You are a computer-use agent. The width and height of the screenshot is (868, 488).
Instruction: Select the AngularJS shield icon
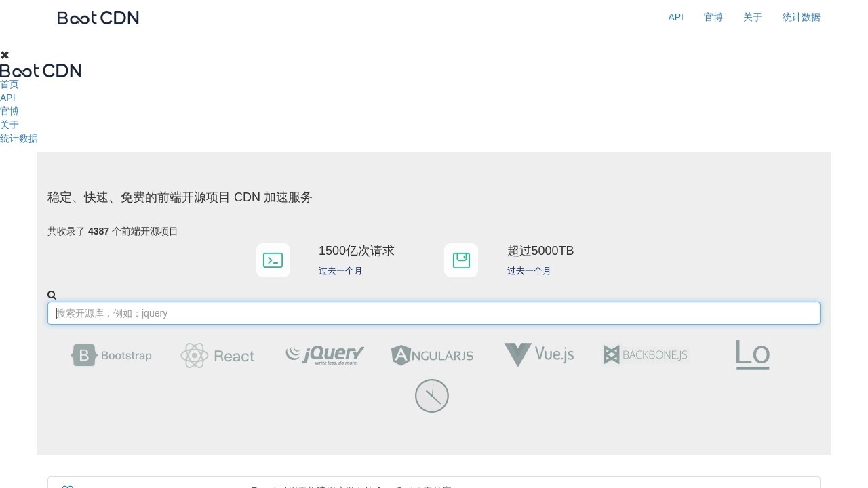tap(401, 354)
